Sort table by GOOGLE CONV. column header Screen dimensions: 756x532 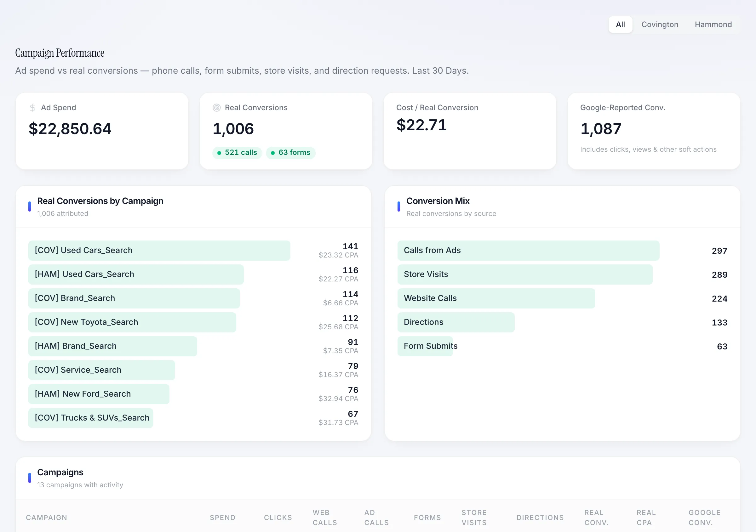[x=704, y=518]
